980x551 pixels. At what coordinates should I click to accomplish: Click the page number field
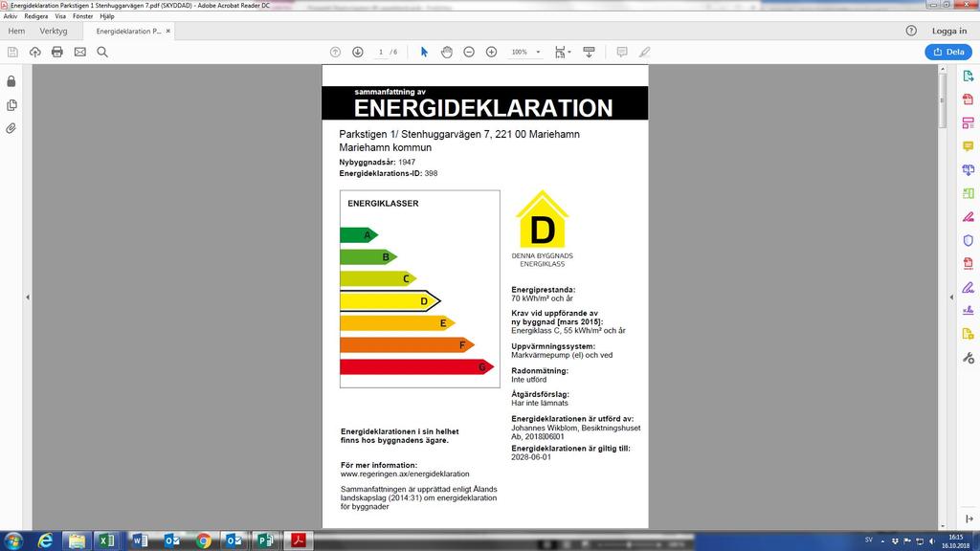381,52
